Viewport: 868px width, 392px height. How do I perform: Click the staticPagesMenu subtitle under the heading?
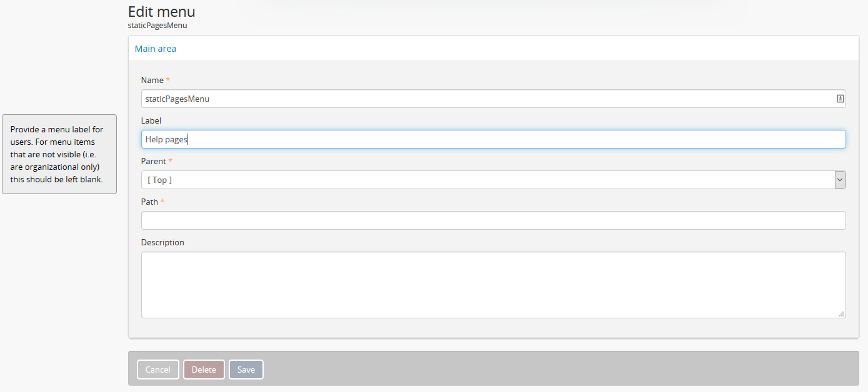(x=157, y=26)
